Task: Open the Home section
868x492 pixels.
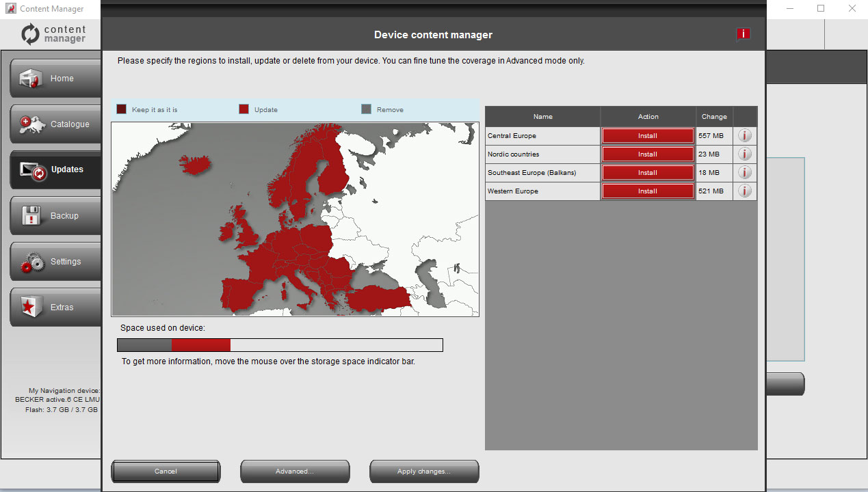Action: click(x=56, y=79)
